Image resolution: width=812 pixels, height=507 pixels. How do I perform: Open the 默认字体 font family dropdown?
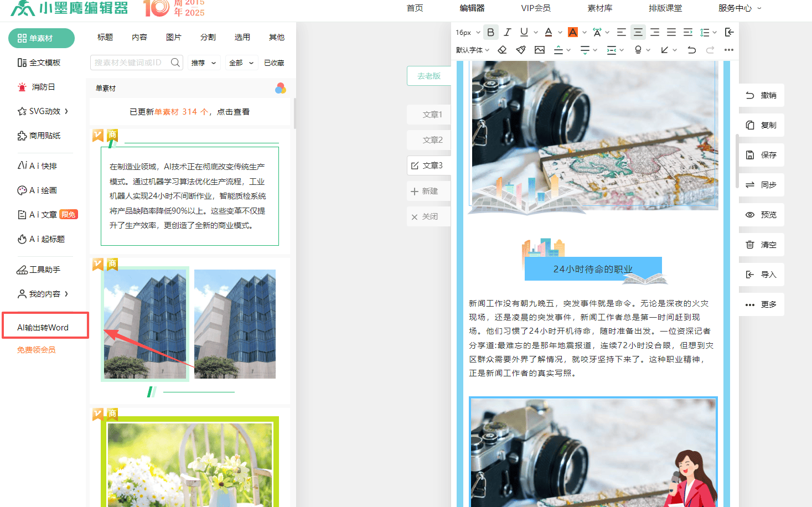point(472,50)
